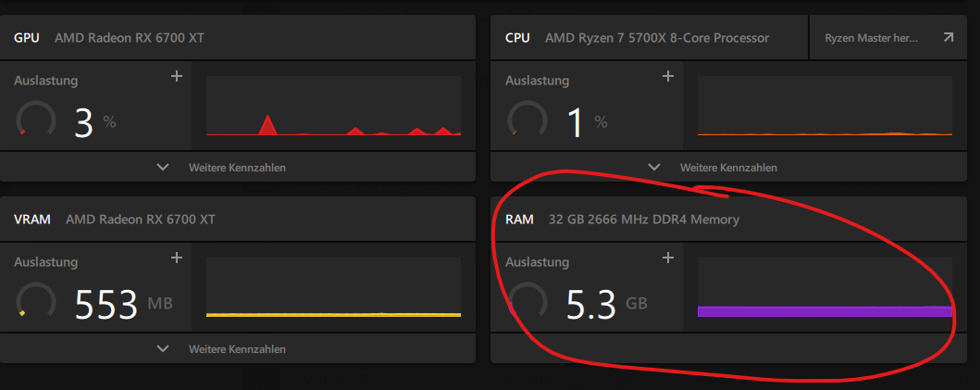Click the GPU utilization gauge dial
The height and width of the screenshot is (390, 980).
[x=35, y=120]
